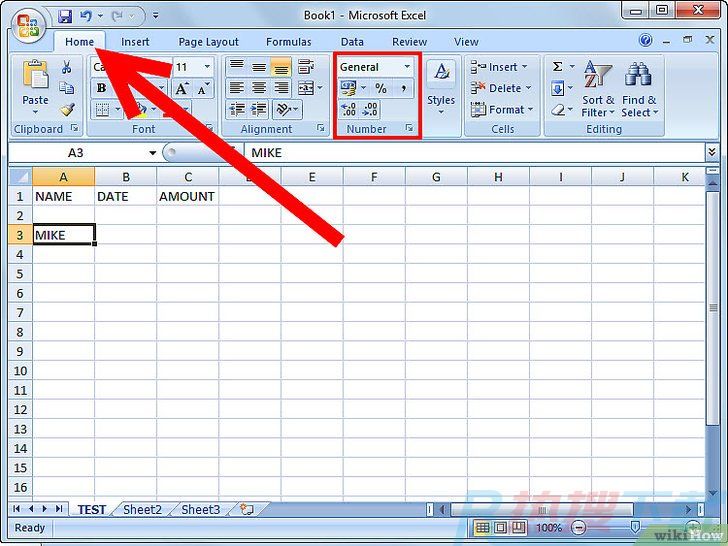728x546 pixels.
Task: Open Format in Cells group
Action: 502,110
